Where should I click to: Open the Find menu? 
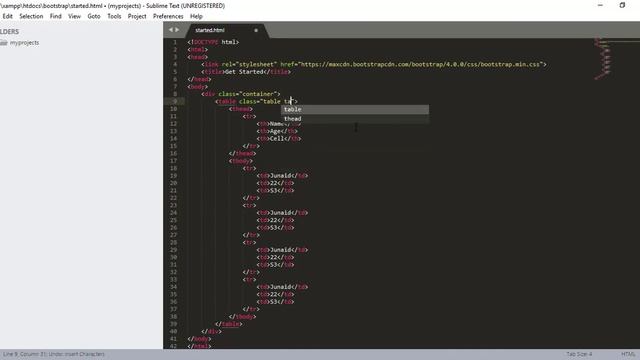point(56,16)
